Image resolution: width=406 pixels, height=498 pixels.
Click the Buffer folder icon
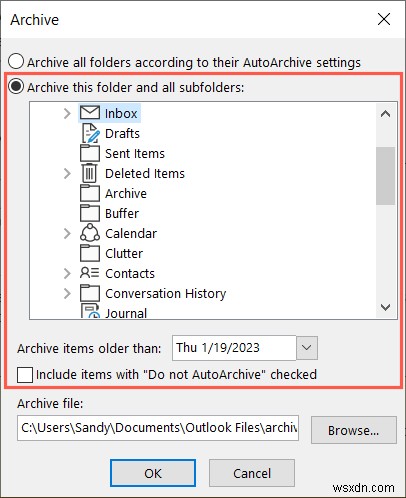(x=90, y=213)
